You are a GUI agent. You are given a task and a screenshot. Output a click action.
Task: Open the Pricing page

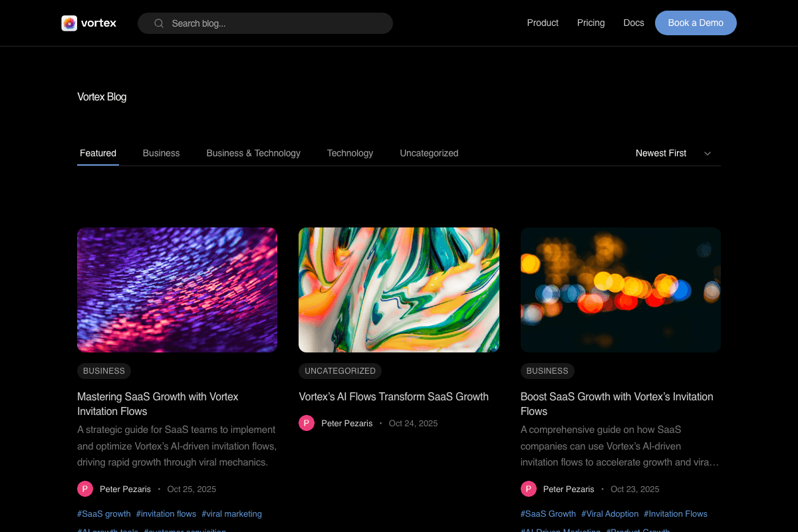pyautogui.click(x=591, y=23)
